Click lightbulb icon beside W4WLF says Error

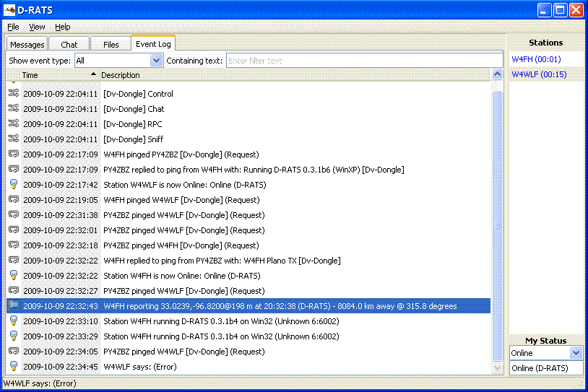[x=14, y=366]
